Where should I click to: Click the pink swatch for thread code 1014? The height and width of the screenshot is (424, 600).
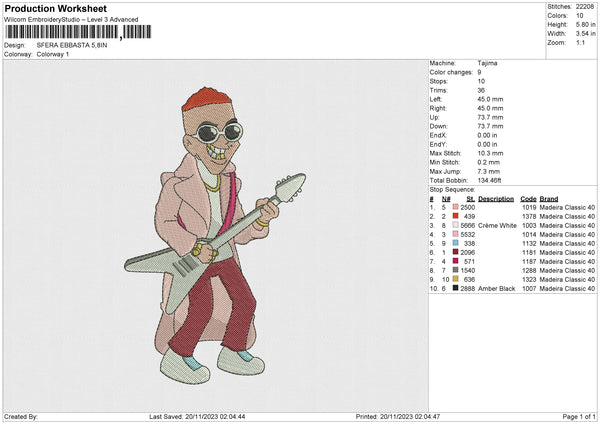click(x=455, y=234)
